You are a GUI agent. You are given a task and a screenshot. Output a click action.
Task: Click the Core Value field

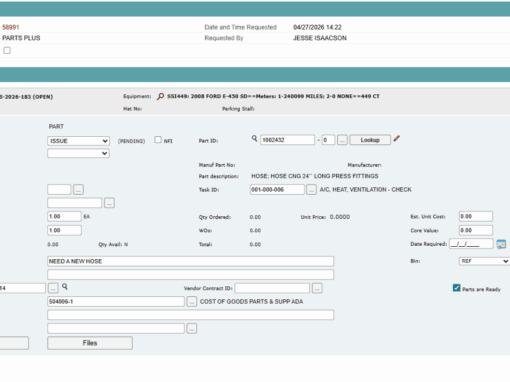pyautogui.click(x=476, y=230)
